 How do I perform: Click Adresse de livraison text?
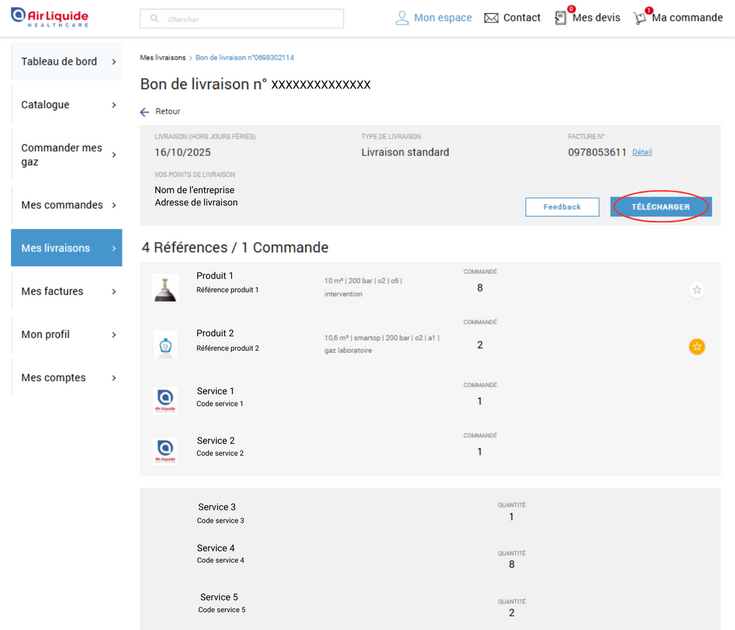coord(196,202)
